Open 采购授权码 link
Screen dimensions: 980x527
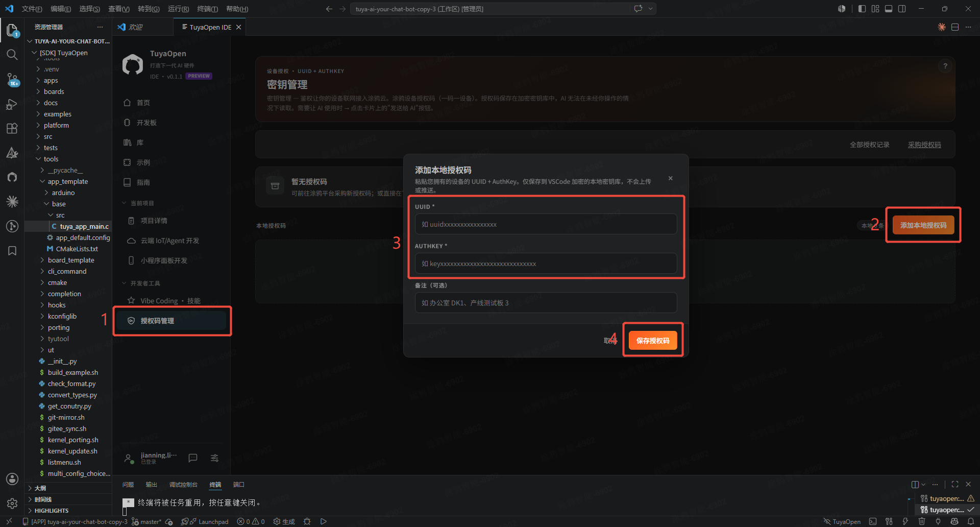[924, 145]
